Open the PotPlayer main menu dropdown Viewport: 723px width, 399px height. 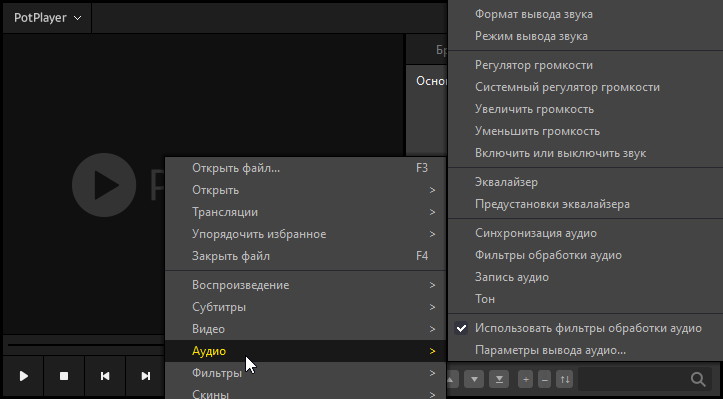47,18
